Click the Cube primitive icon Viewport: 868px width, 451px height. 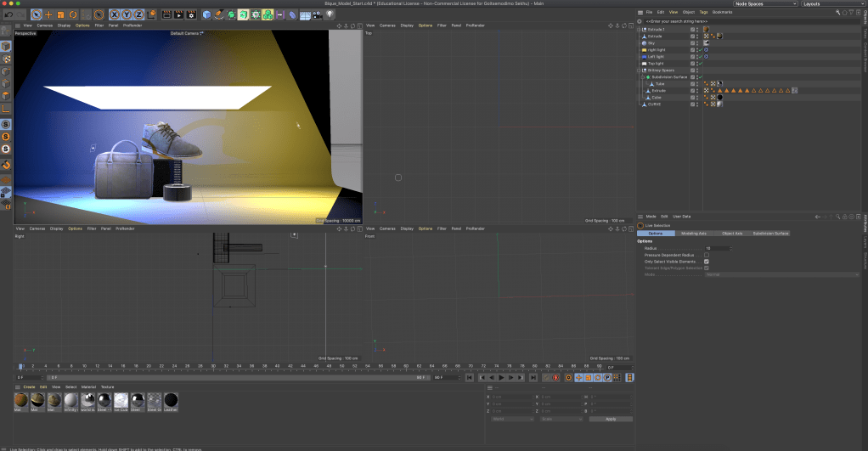coord(206,14)
